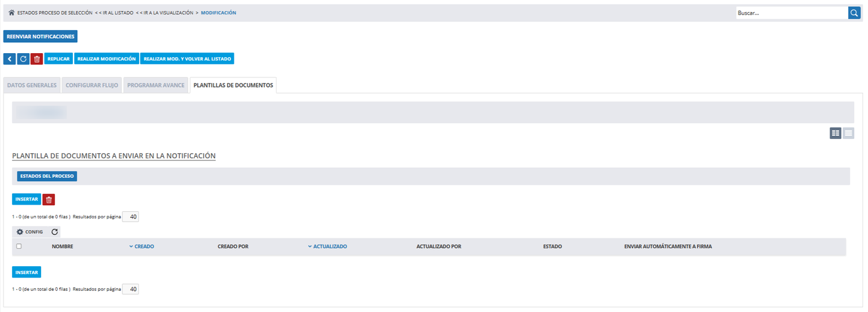Click red trash icon next to upper Insertar
The height and width of the screenshot is (312, 868).
coord(49,199)
